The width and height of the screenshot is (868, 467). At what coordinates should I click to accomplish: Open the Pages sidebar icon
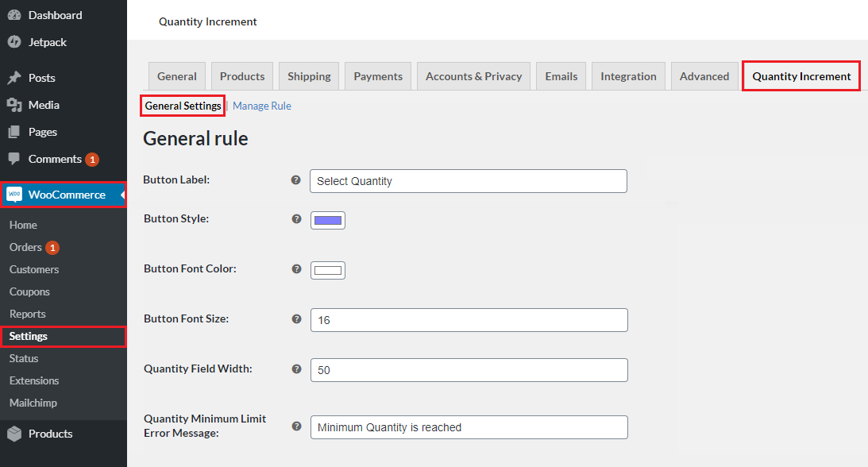click(13, 131)
